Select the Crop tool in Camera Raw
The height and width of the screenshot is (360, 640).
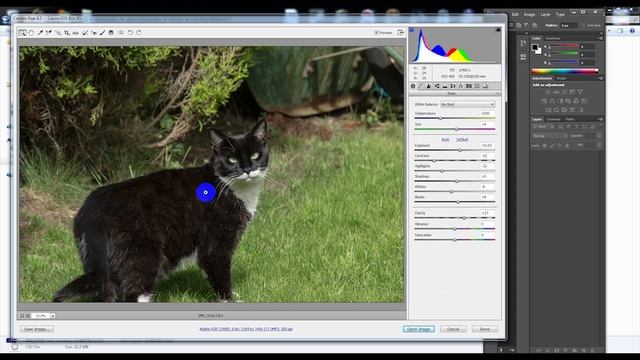tap(67, 33)
